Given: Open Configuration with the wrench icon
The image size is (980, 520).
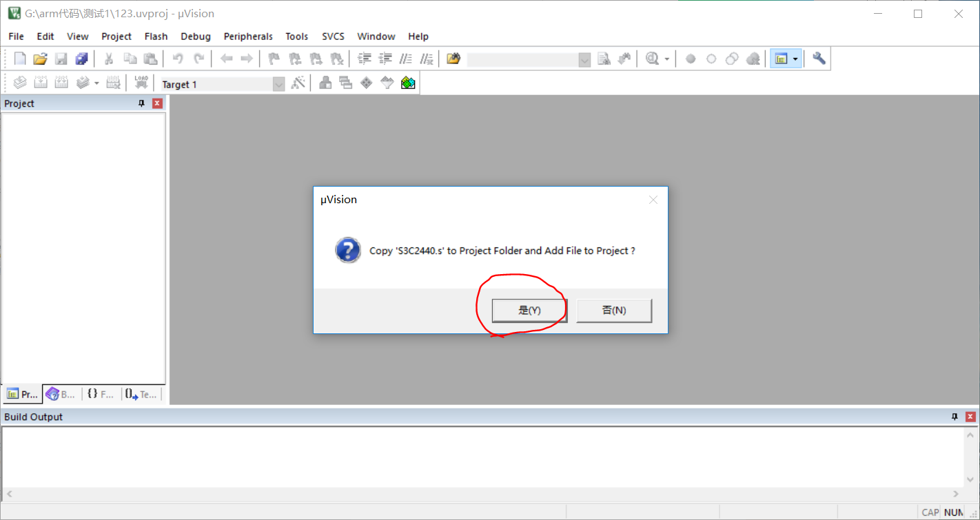Looking at the screenshot, I should (x=819, y=59).
